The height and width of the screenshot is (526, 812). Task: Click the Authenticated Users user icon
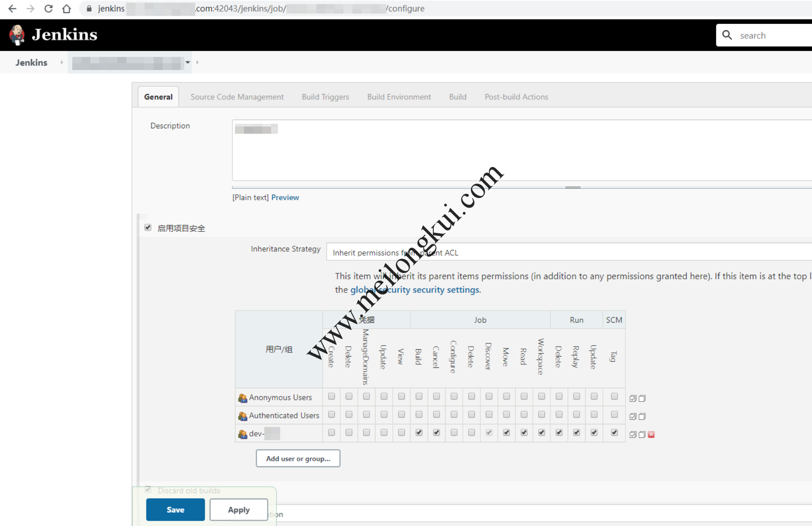pos(243,416)
